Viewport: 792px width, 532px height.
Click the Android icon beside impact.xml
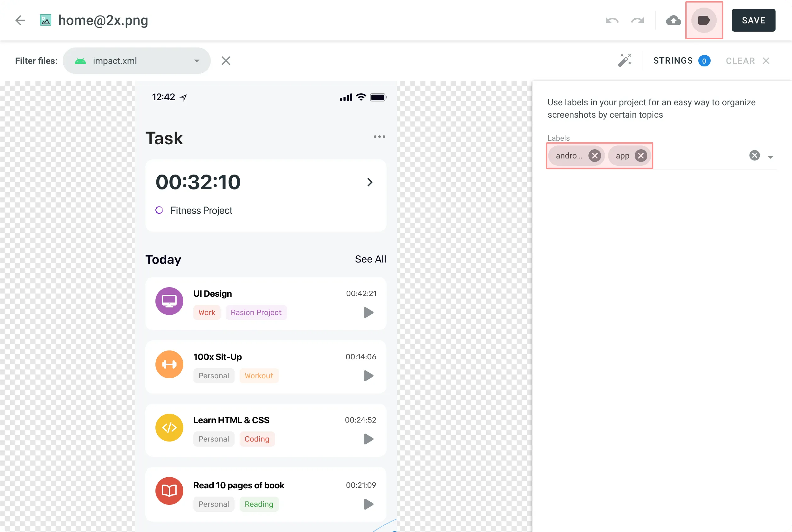pos(80,60)
